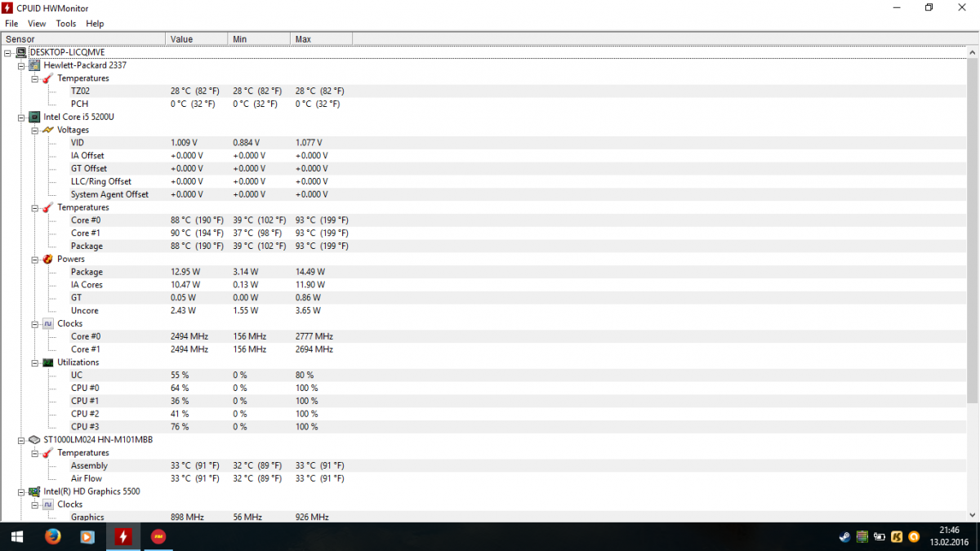Click the 12.95 W Package power value
The image size is (980, 551).
pos(185,272)
